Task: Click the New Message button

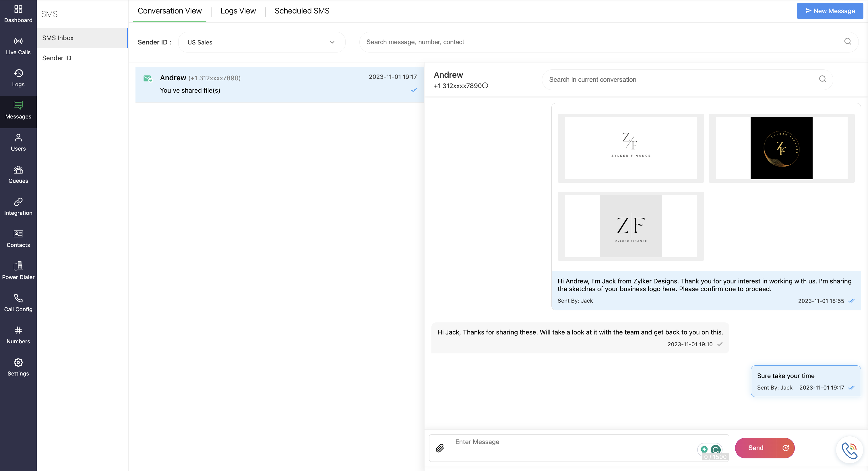Action: (x=830, y=11)
